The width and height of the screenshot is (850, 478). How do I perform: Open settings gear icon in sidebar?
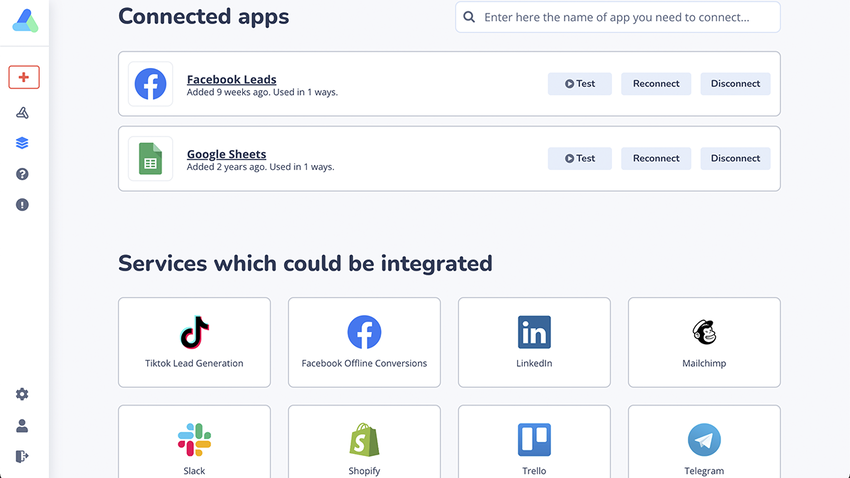click(22, 395)
